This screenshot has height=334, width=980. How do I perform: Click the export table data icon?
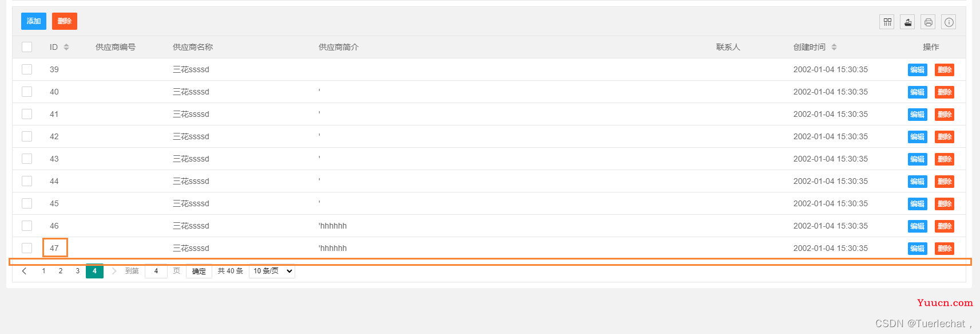907,22
